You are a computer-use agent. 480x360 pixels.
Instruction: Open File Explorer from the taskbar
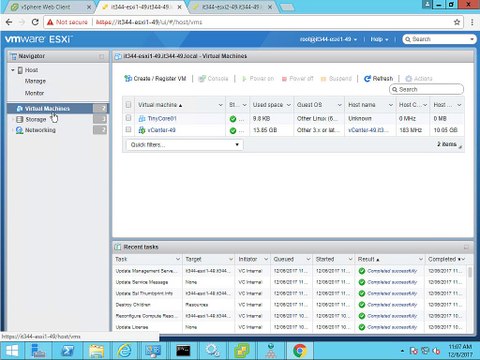pyautogui.click(x=96, y=351)
